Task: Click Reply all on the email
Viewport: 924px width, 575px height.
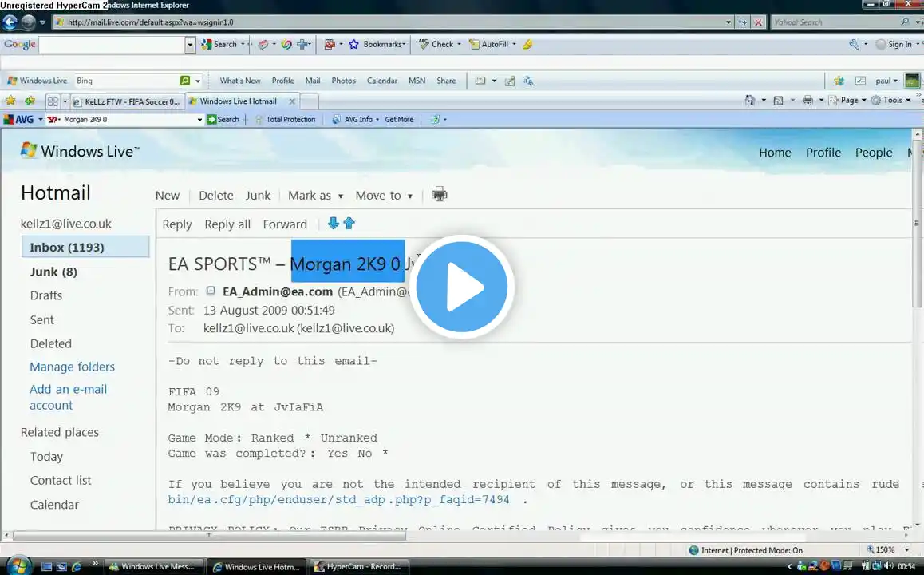Action: [x=227, y=224]
